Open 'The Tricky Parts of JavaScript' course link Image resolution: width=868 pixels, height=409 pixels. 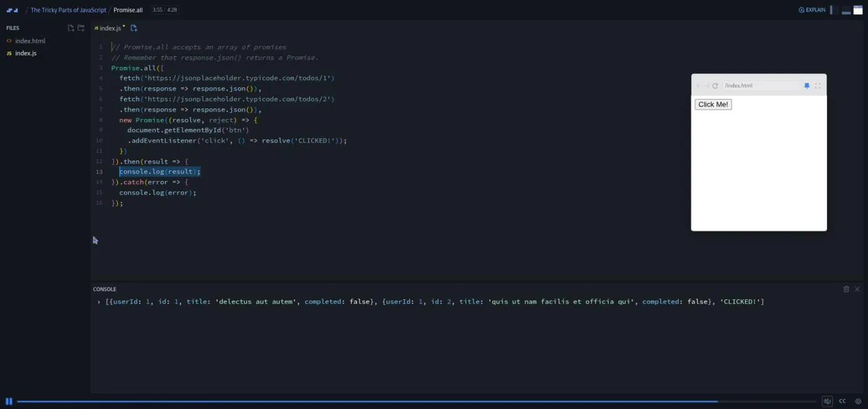point(68,10)
